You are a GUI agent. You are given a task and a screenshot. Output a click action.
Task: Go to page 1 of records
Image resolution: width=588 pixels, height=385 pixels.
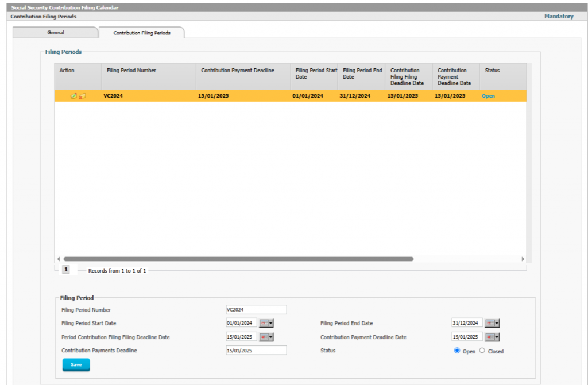(65, 270)
